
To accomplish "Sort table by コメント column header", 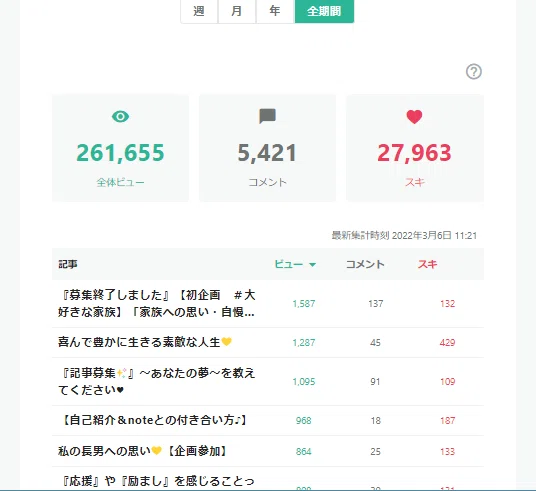I will click(365, 264).
